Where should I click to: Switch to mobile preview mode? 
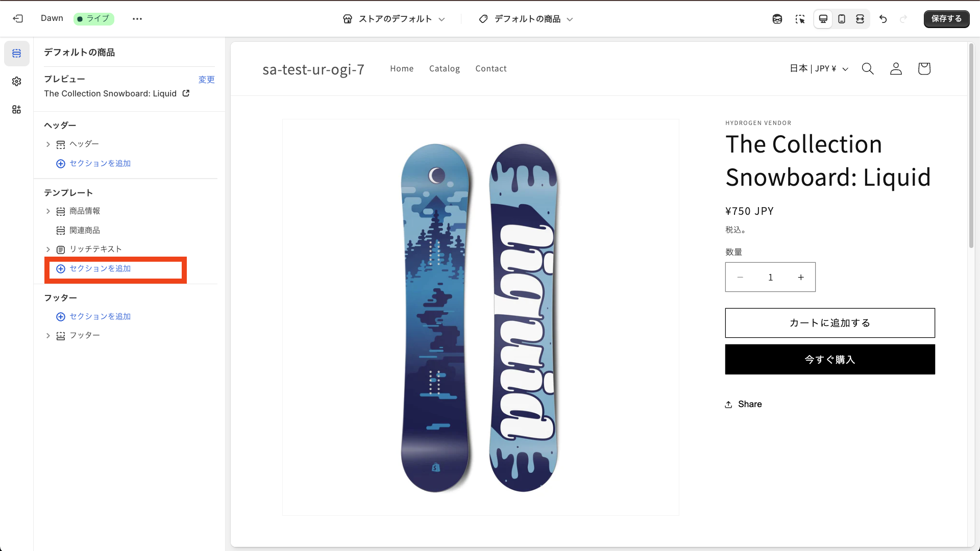point(842,19)
